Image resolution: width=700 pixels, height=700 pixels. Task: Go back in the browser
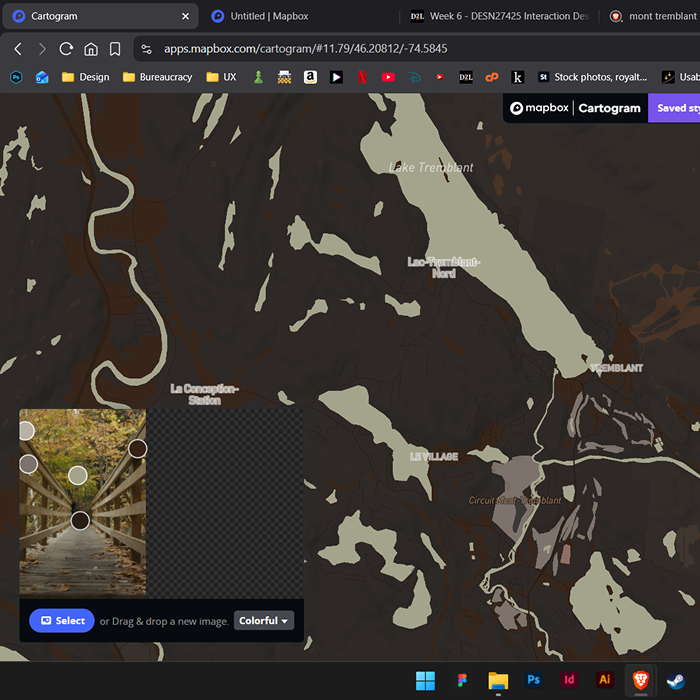[18, 49]
